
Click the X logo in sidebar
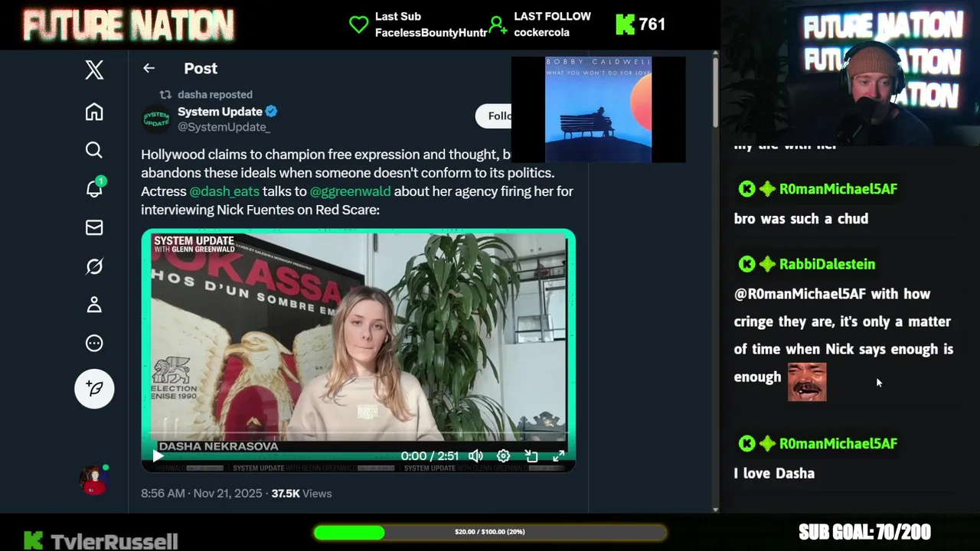point(94,70)
